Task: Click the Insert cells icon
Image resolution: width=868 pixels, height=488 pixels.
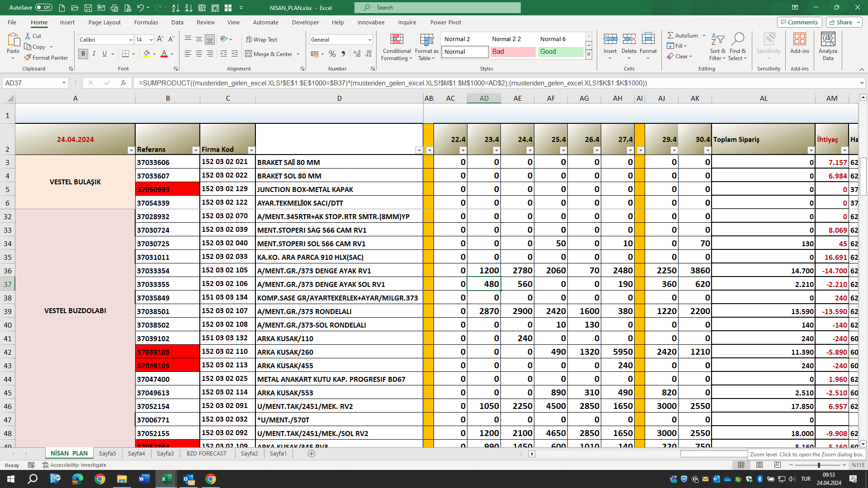Action: [x=610, y=39]
